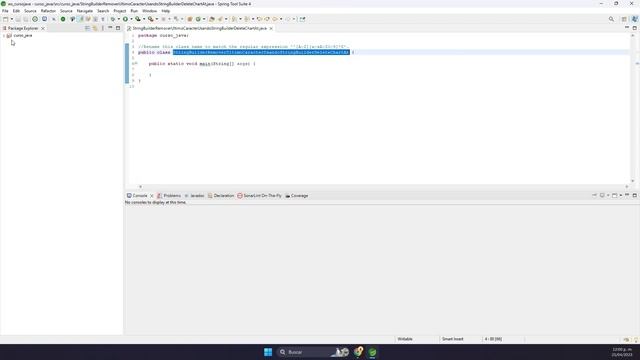Image resolution: width=640 pixels, height=360 pixels.
Task: Click the highlighted class name in editor
Action: (x=261, y=52)
